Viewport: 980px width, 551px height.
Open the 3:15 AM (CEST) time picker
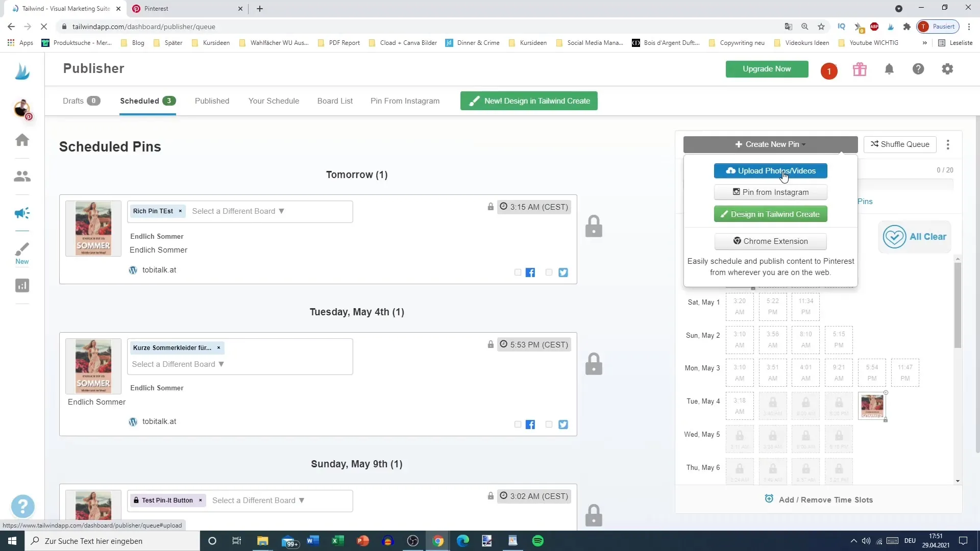(x=533, y=207)
